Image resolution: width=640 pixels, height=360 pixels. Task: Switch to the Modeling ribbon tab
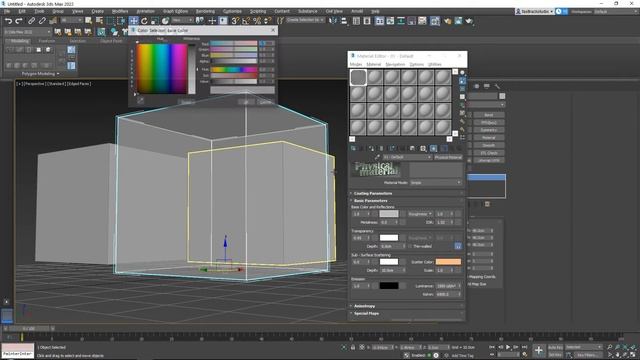19,41
